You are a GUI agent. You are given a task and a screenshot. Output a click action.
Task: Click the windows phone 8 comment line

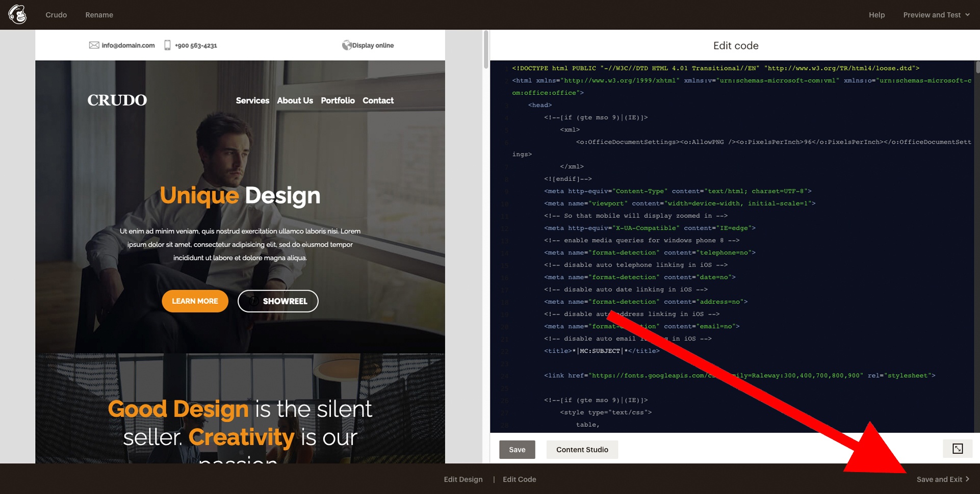(x=641, y=240)
